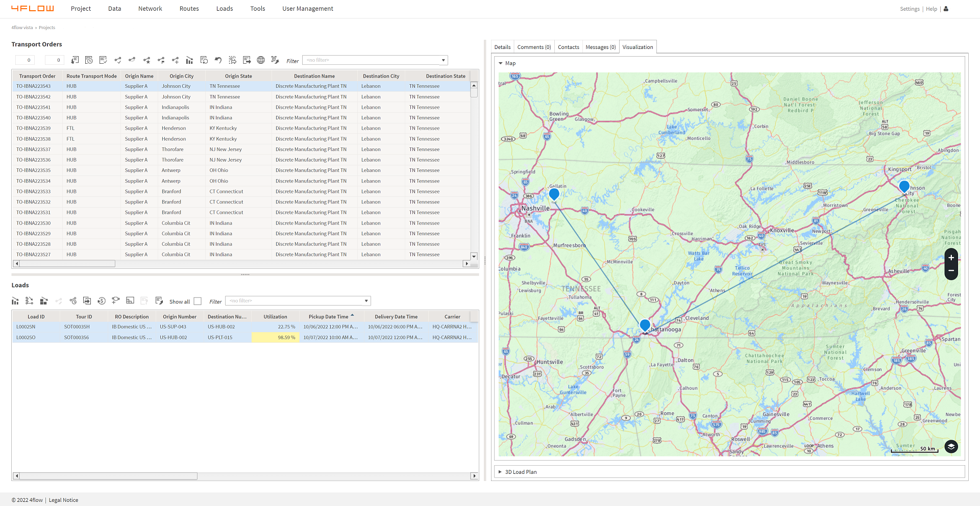The image size is (980, 506).
Task: Open the Settings link
Action: pyautogui.click(x=910, y=9)
